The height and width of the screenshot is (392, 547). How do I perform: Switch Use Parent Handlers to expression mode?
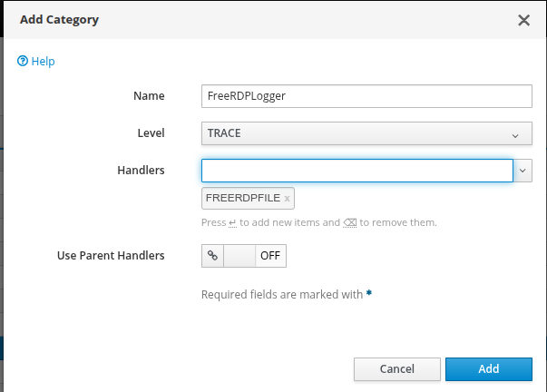(x=213, y=256)
